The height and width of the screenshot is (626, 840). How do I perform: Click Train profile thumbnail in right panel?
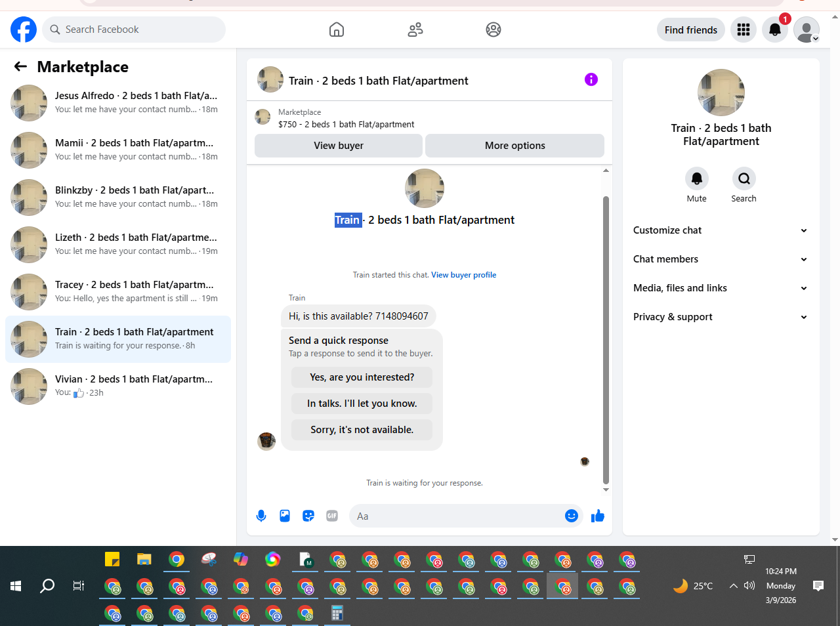click(721, 93)
